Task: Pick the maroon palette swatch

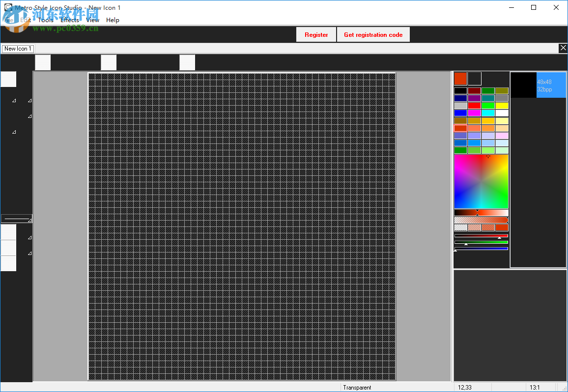Action: click(474, 91)
